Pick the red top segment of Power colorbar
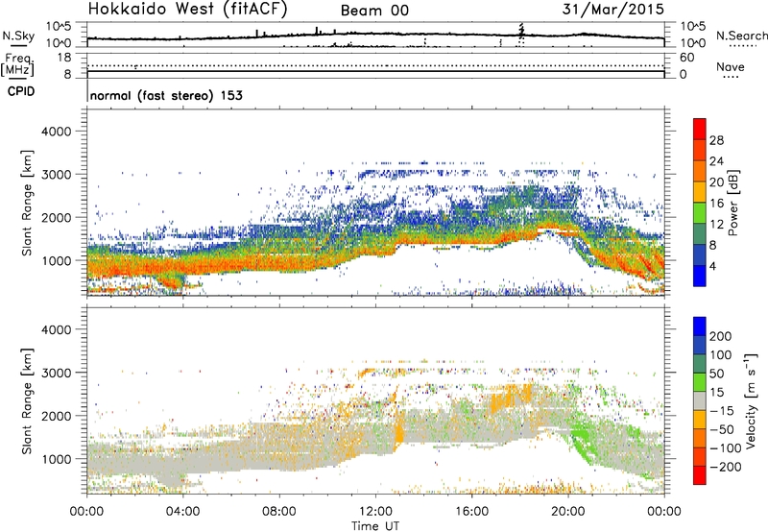Screen dimensions: 768x532 (700, 129)
